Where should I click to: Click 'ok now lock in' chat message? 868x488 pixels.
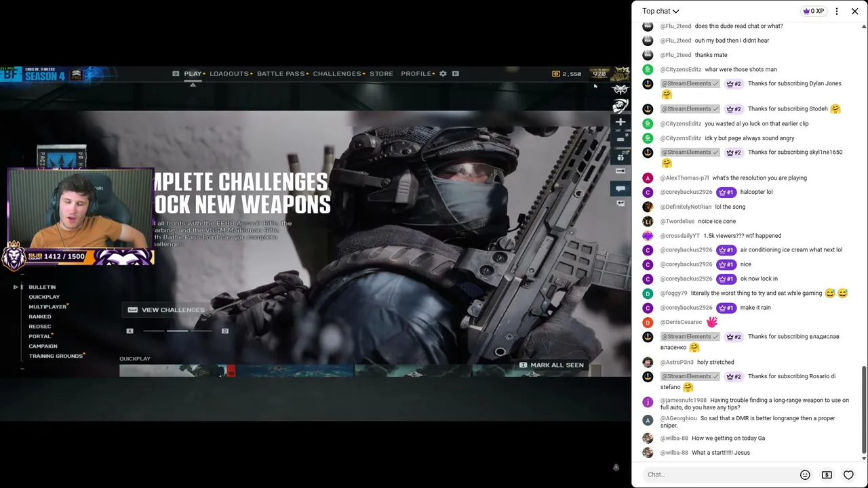coord(759,279)
